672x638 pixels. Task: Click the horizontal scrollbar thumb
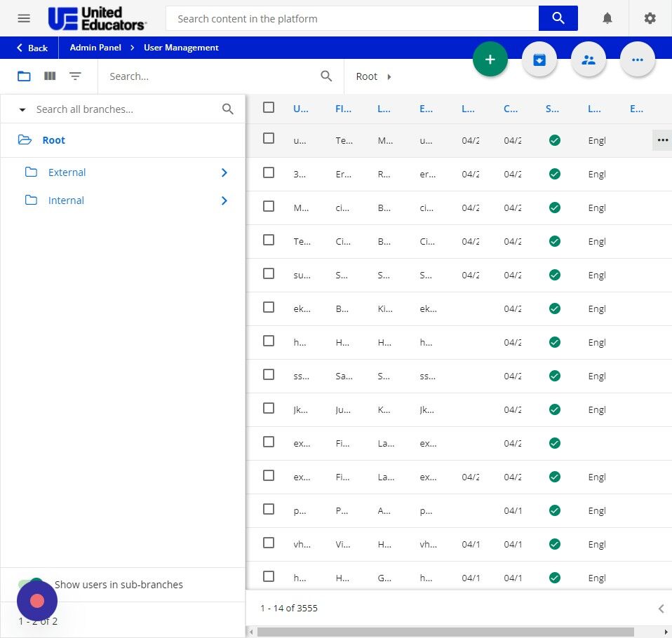point(445,632)
